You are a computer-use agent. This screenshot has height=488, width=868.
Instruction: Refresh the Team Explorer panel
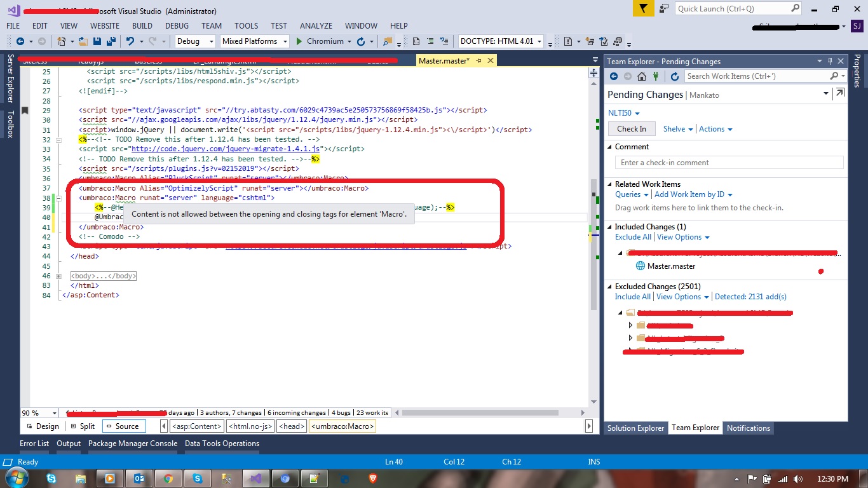[x=675, y=76]
